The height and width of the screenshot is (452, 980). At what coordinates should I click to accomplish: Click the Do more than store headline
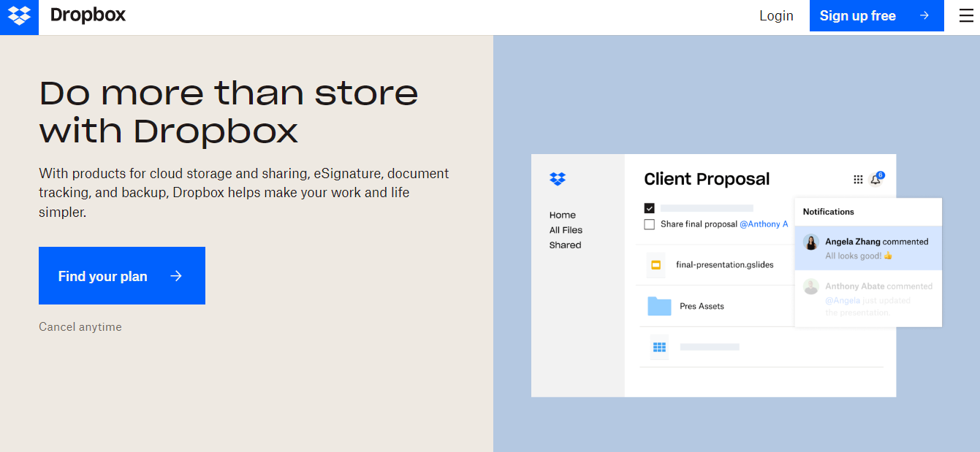coord(229,112)
